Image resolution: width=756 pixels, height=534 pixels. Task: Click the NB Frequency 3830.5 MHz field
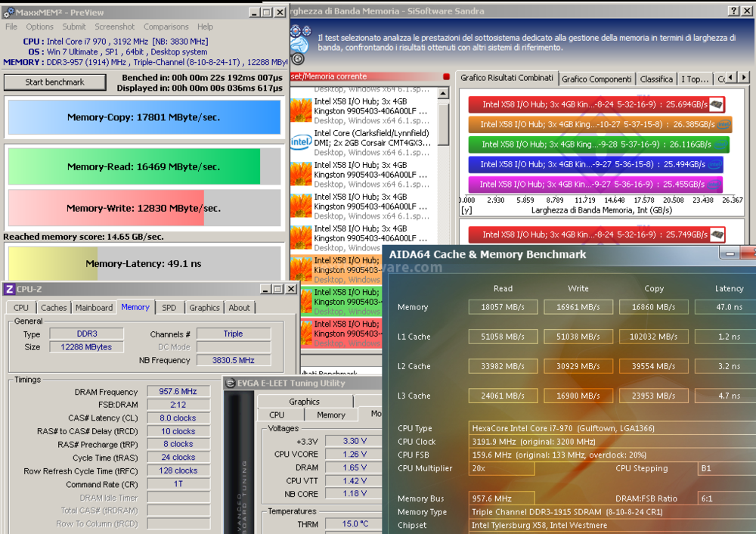(234, 360)
